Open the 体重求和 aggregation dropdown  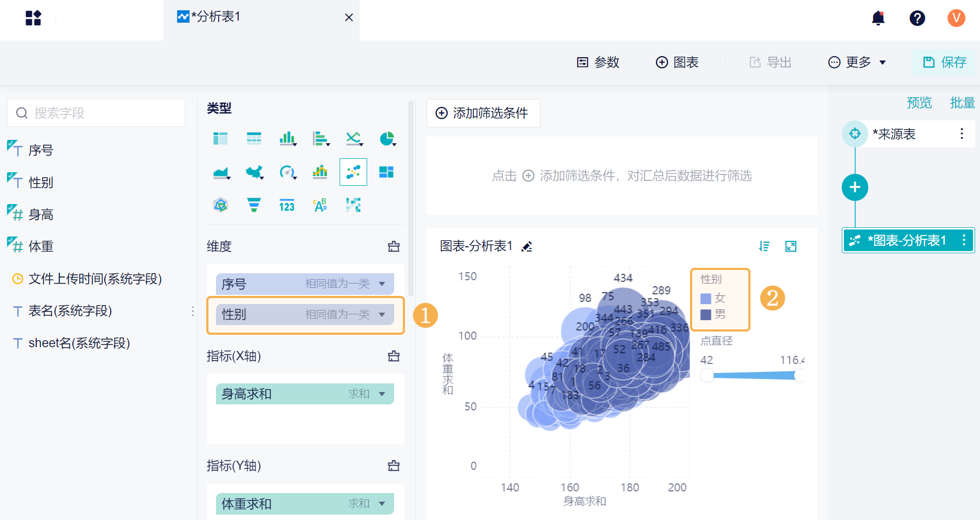click(x=382, y=504)
